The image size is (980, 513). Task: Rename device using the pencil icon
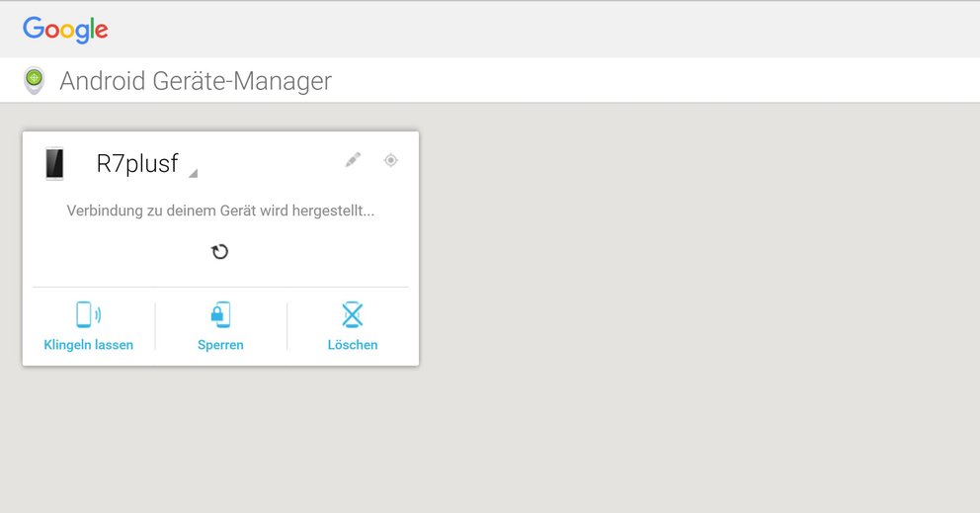tap(353, 160)
